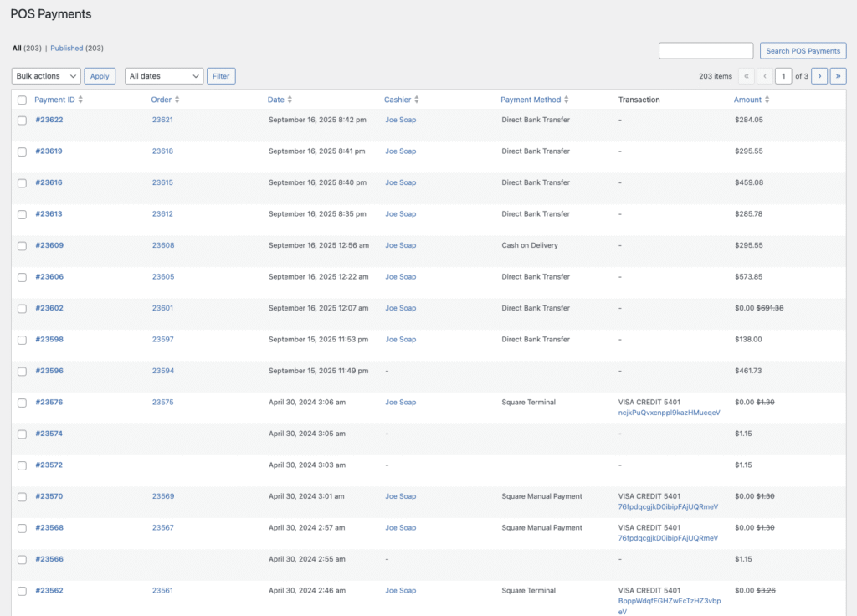Expand the All dates dropdown
The image size is (857, 616).
pos(163,76)
